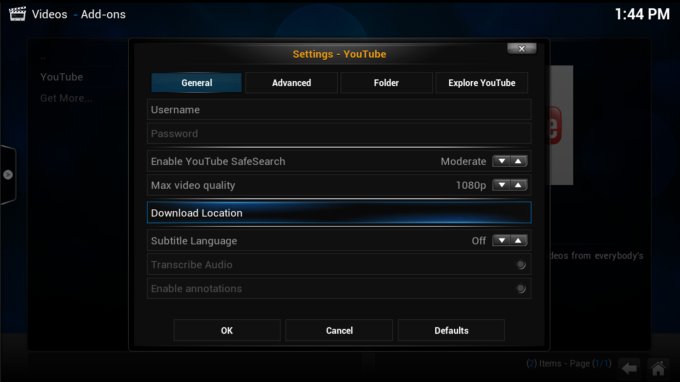
Task: Close the YouTube settings dialog
Action: (522, 49)
